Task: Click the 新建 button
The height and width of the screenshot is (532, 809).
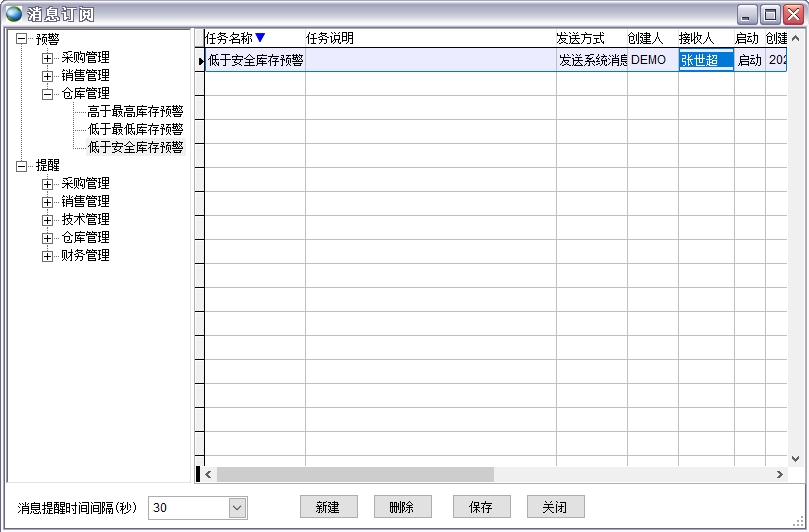Action: pyautogui.click(x=328, y=507)
